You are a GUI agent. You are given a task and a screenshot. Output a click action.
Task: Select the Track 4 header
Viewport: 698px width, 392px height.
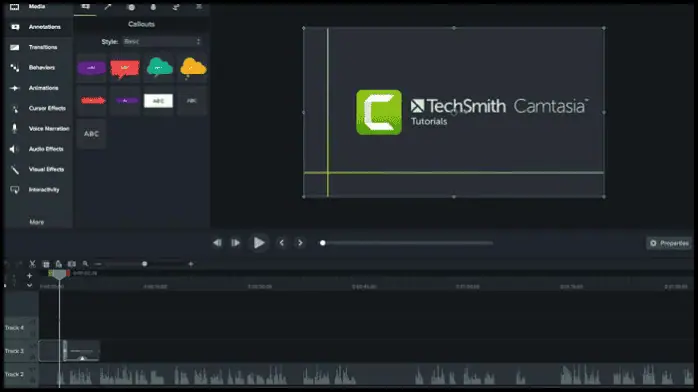pyautogui.click(x=21, y=327)
